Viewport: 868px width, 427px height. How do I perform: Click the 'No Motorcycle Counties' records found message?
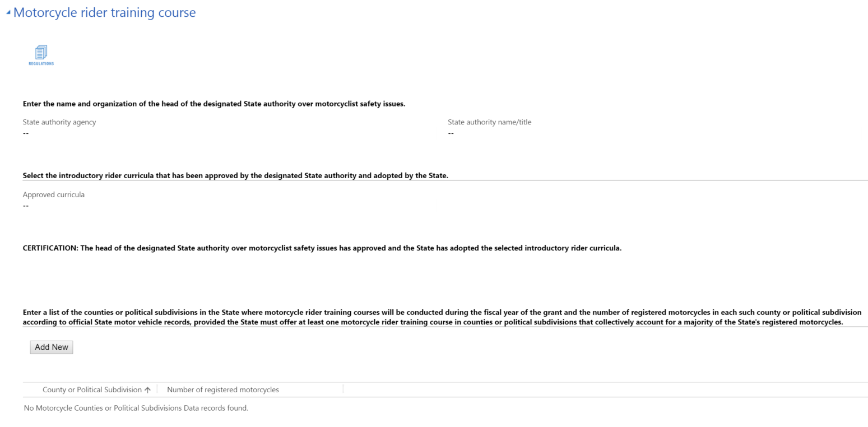point(136,408)
